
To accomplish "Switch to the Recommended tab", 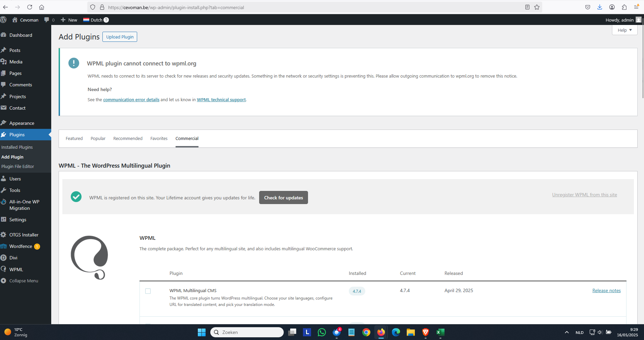I will coord(128,138).
